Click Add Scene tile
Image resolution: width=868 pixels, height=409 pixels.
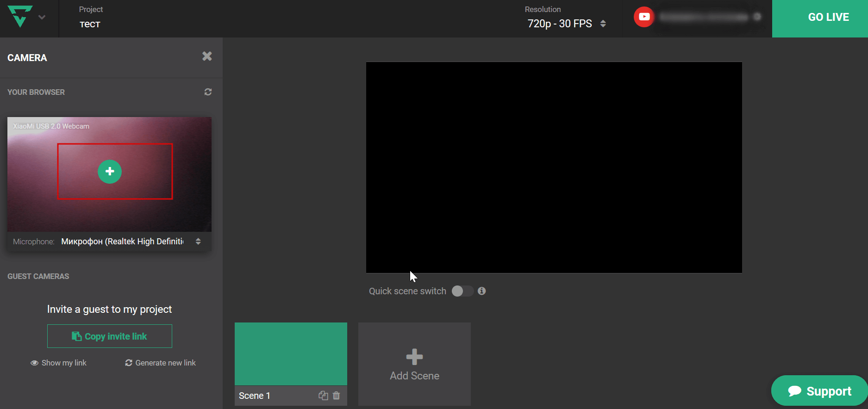[x=414, y=364]
